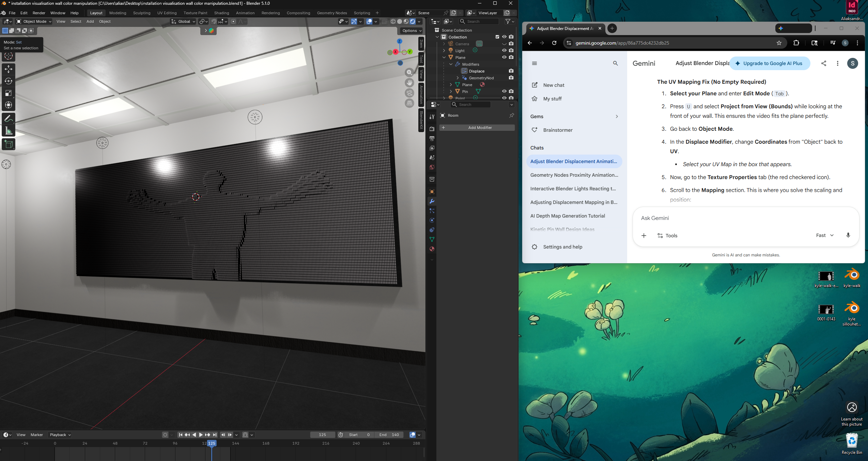Open the Output properties tab
The image size is (868, 461).
432,139
